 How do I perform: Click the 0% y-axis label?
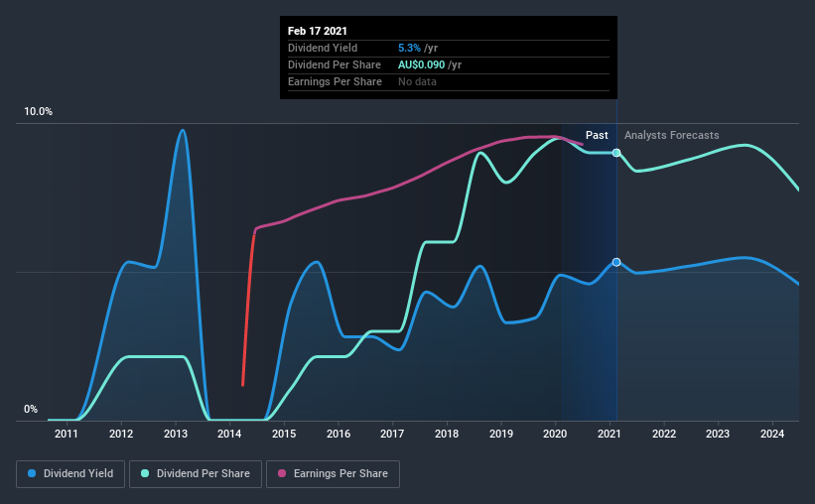[31, 410]
